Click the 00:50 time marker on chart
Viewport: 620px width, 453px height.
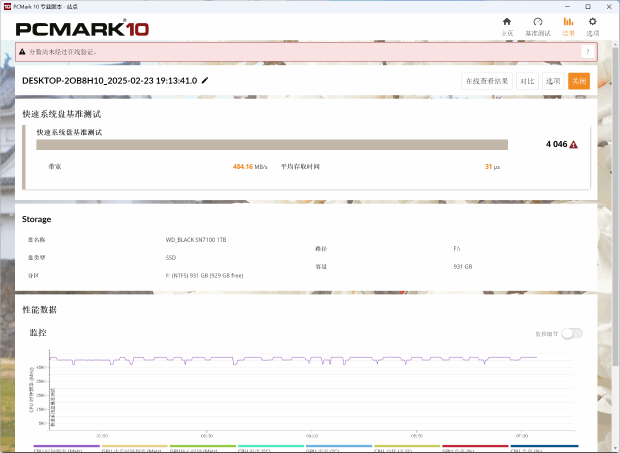102,436
